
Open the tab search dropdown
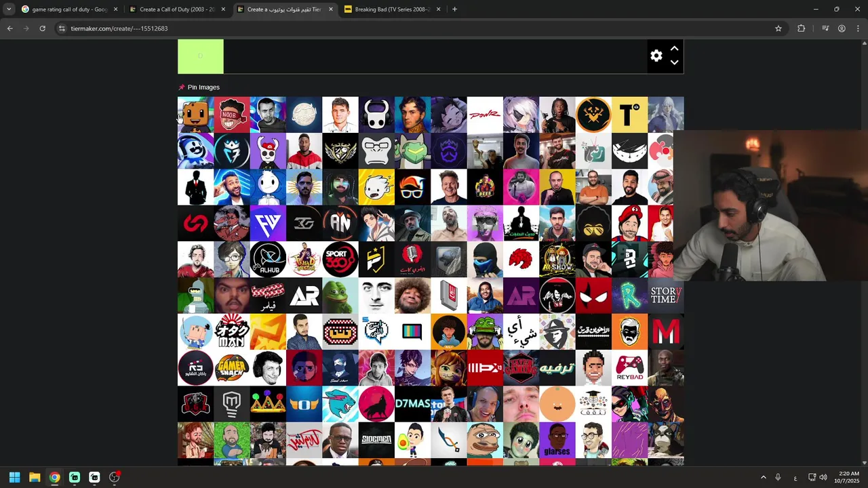click(9, 9)
